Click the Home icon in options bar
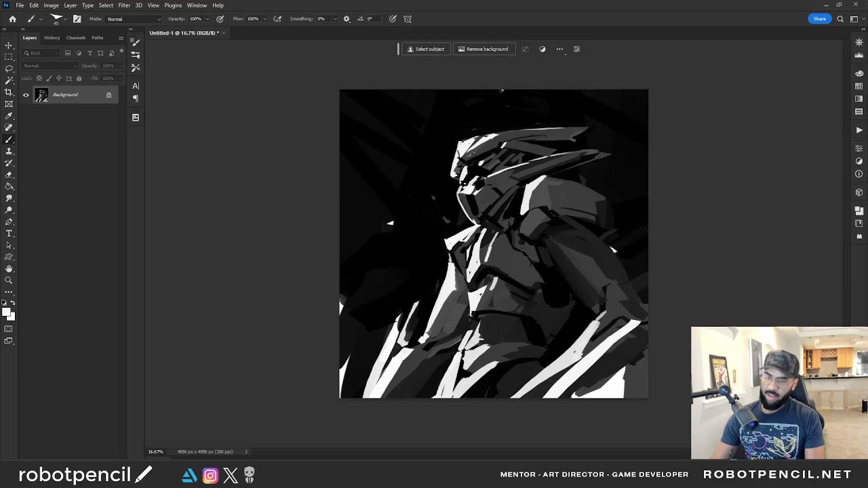The height and width of the screenshot is (488, 868). 12,19
